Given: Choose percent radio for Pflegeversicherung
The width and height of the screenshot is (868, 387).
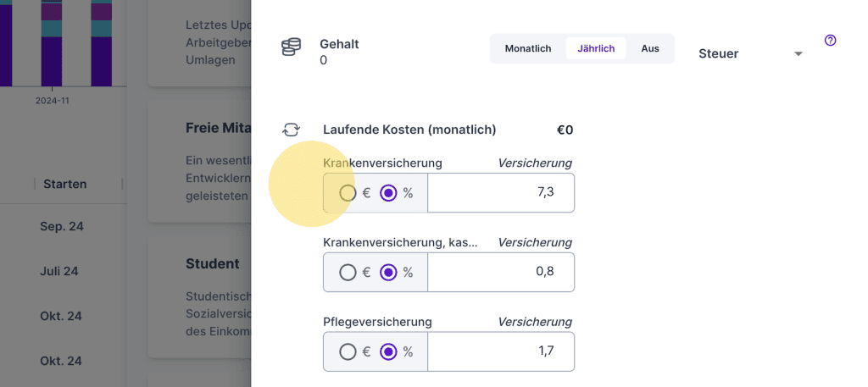Looking at the screenshot, I should (x=388, y=351).
